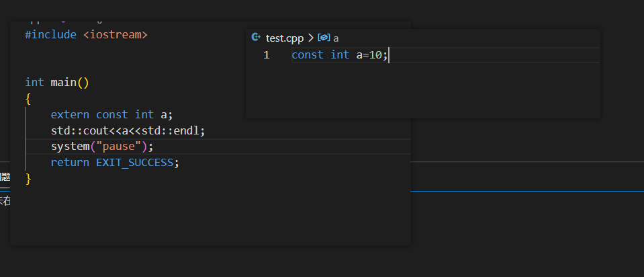The image size is (644, 277).
Task: Click the #include directive
Action: [x=50, y=34]
